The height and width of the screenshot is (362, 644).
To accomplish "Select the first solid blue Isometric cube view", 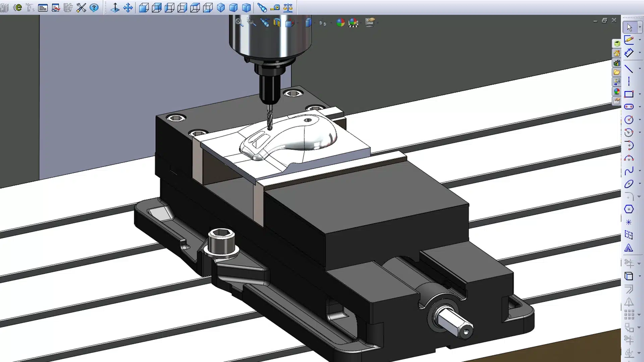I will pos(221,7).
